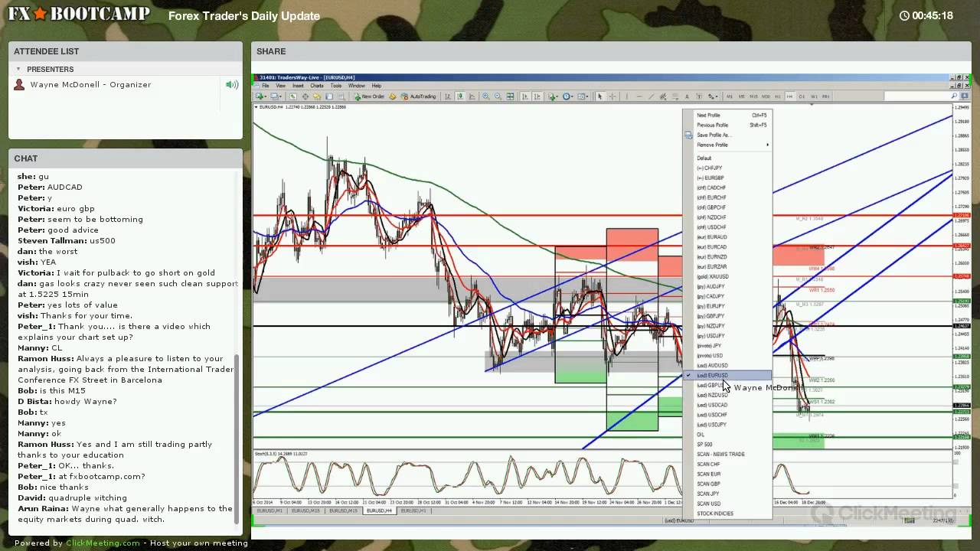Open the Charts menu
Viewport: 980px width, 551px height.
[317, 86]
